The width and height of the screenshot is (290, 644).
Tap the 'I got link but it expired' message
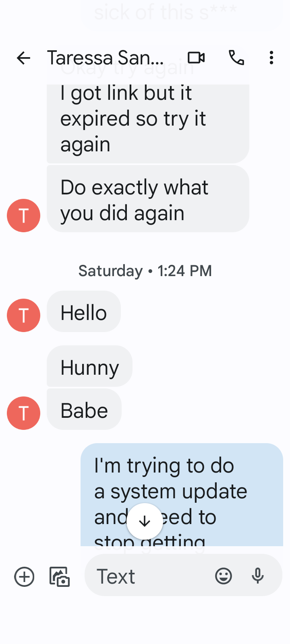pos(147,121)
